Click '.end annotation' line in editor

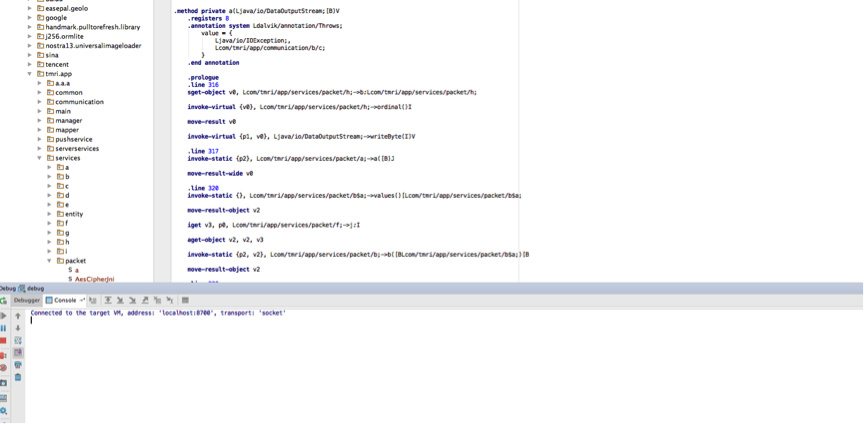coord(213,63)
